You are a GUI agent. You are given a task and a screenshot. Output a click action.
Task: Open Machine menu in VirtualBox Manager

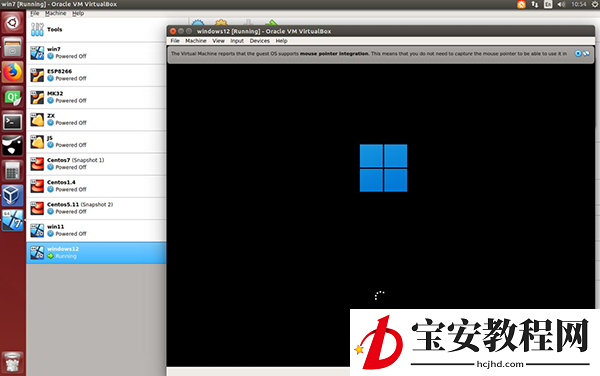(x=55, y=13)
